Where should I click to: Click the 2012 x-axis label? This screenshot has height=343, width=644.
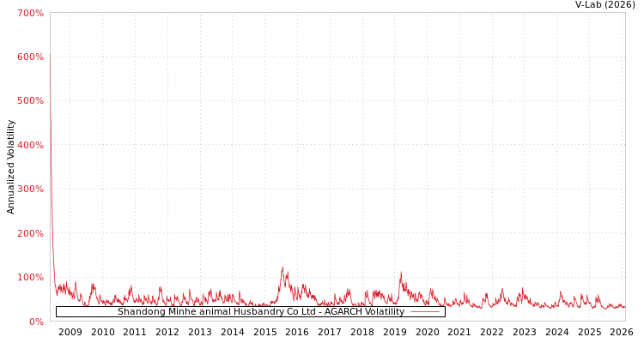click(x=167, y=332)
